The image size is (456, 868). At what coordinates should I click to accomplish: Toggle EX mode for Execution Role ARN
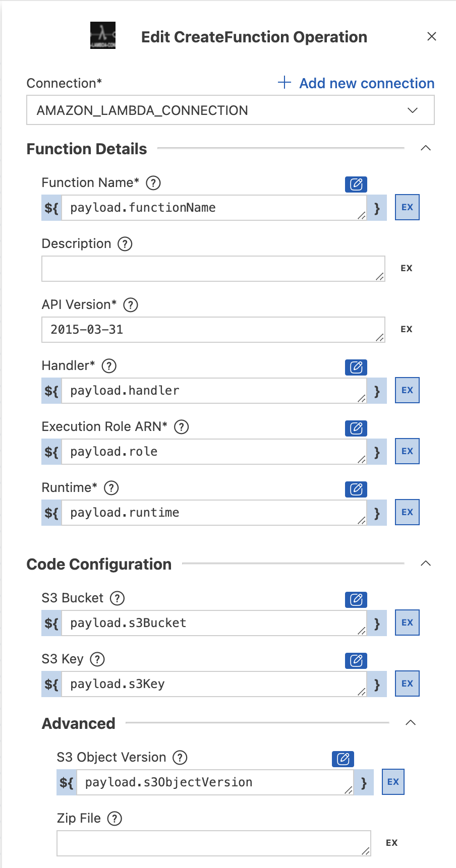407,451
